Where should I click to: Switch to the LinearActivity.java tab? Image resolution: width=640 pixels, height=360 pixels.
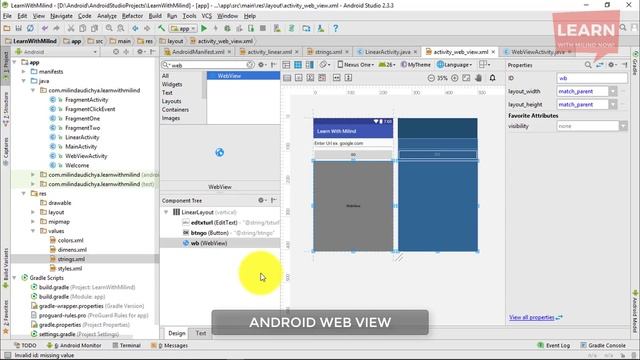coord(387,52)
